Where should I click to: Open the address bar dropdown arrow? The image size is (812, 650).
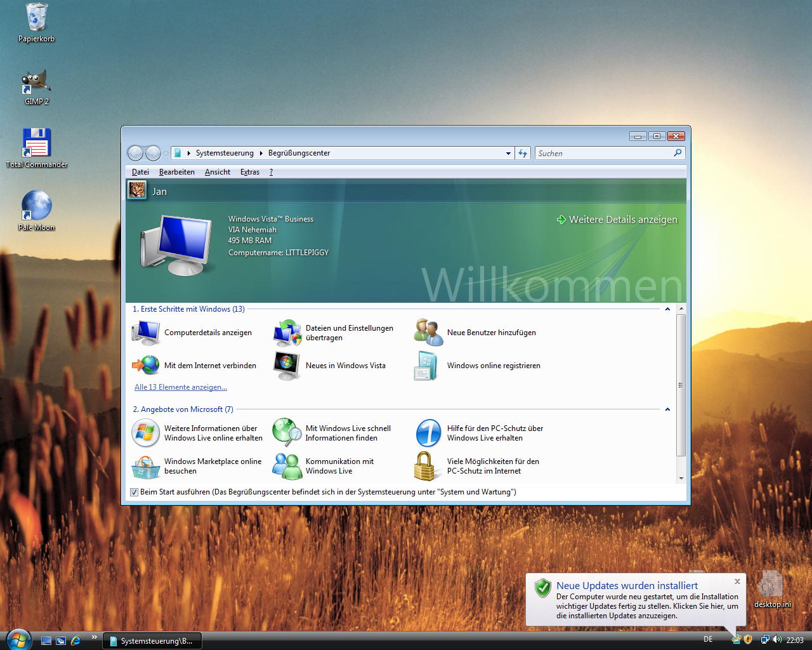coord(508,153)
